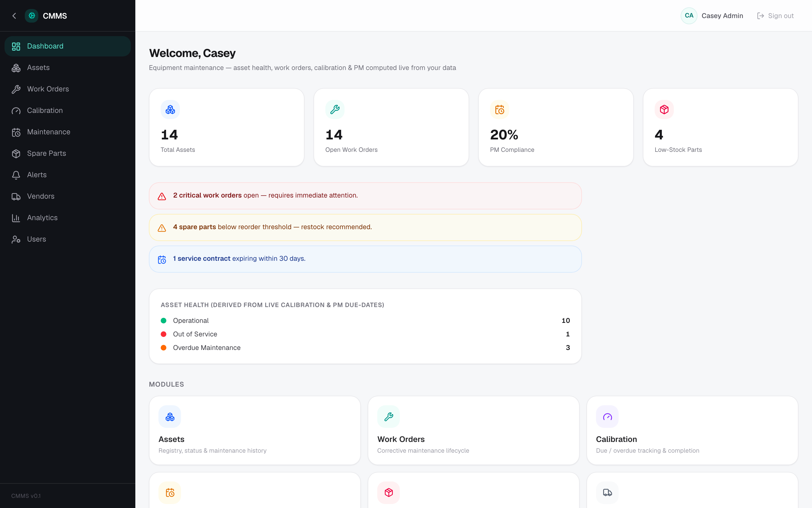812x508 pixels.
Task: Open the Calibration module card title
Action: pos(616,439)
